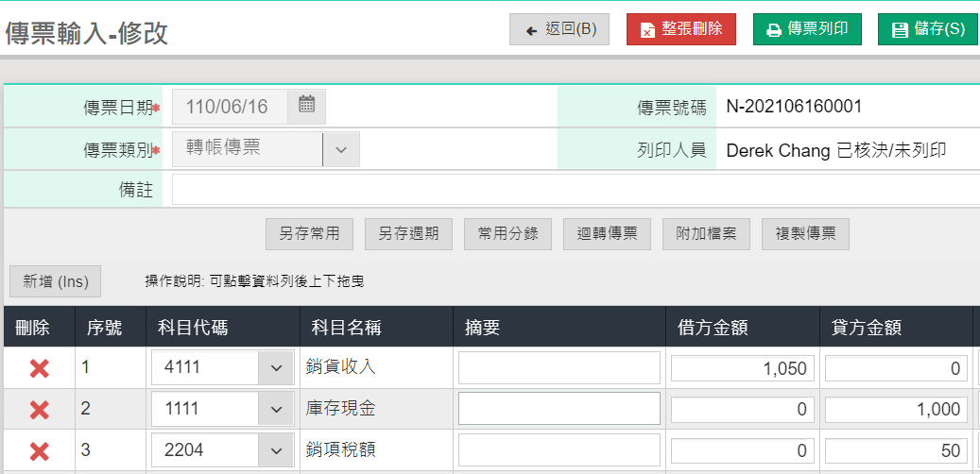Open account code dropdown for 4111
The image size is (980, 474).
click(x=275, y=368)
